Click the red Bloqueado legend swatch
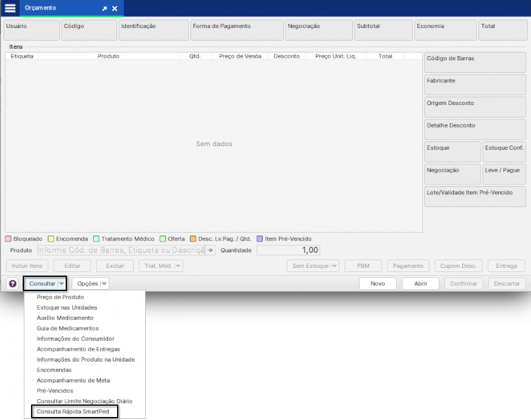This screenshot has height=420, width=531. coord(8,239)
